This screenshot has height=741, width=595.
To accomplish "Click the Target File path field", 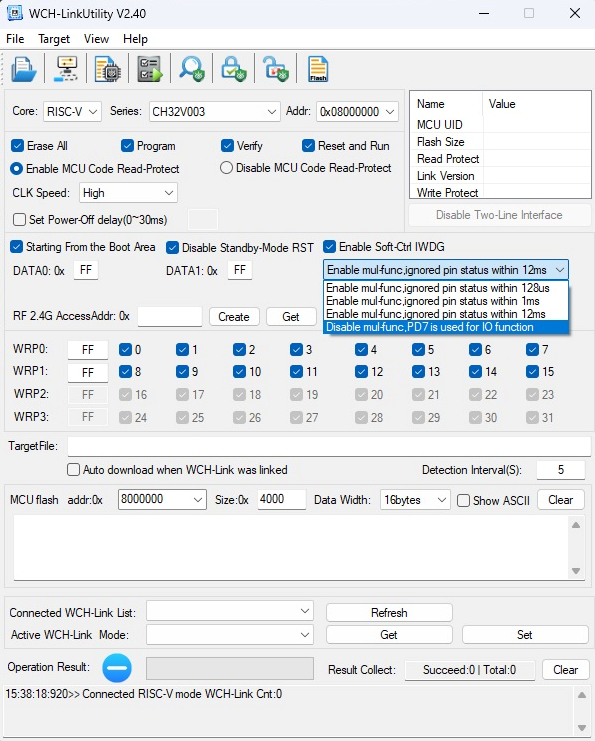I will click(x=329, y=446).
